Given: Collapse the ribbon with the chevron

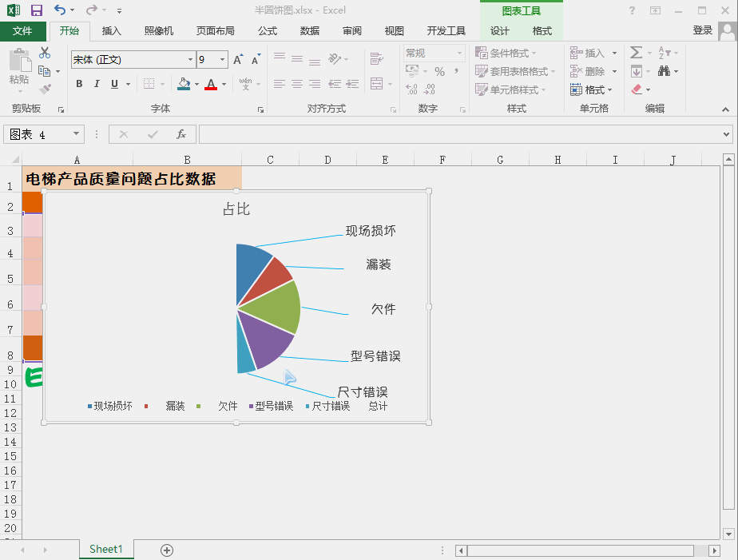Looking at the screenshot, I should pos(725,109).
